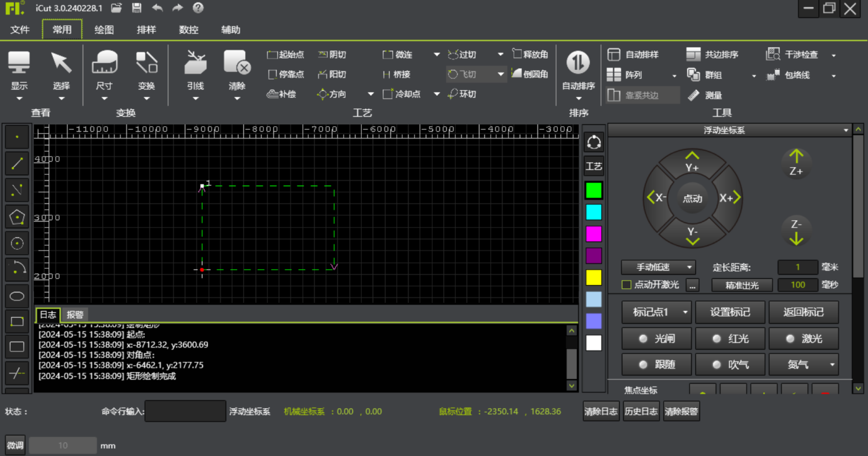Expand the 浮动坐标系 panel dropdown

(x=846, y=130)
